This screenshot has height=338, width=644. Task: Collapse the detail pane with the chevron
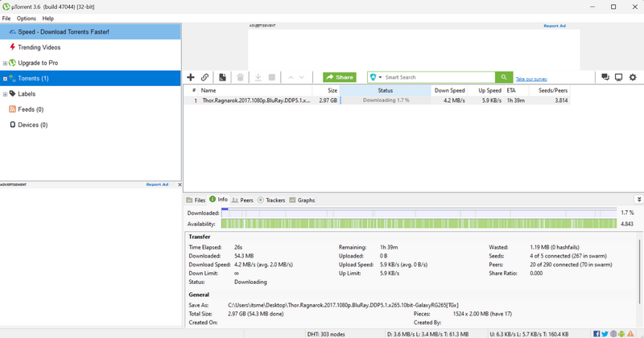point(638,200)
